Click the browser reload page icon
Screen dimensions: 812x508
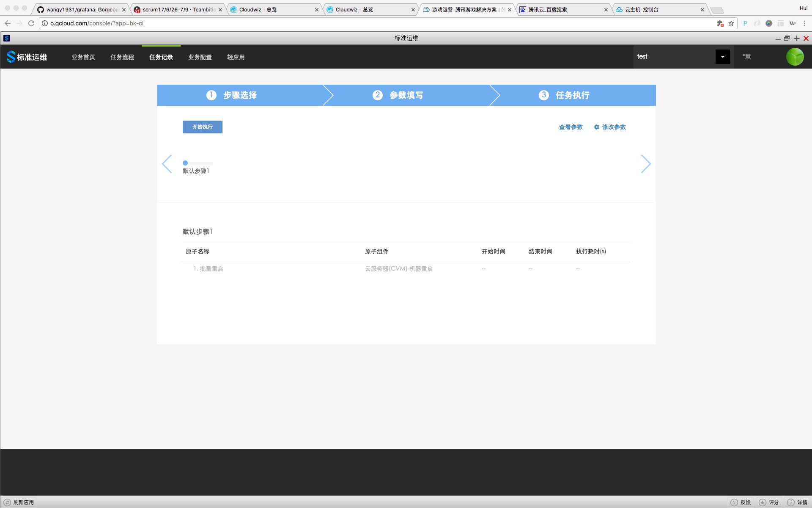[31, 23]
